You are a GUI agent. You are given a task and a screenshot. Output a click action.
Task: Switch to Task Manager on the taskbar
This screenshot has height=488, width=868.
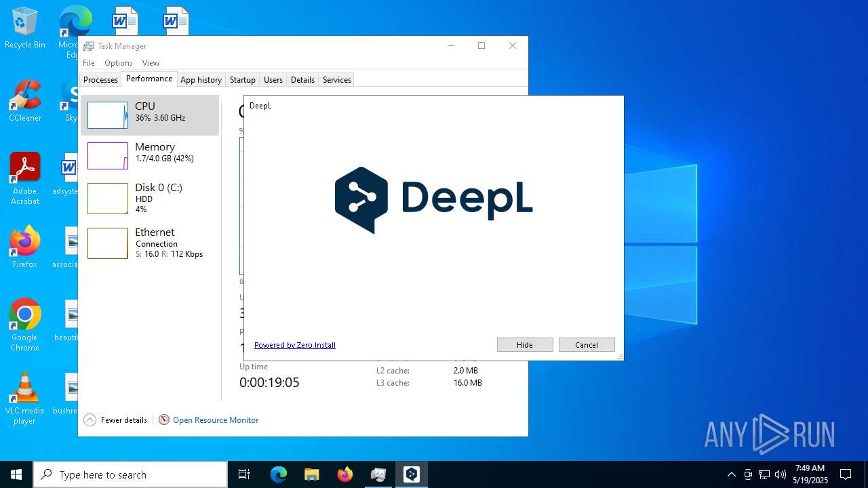point(378,474)
